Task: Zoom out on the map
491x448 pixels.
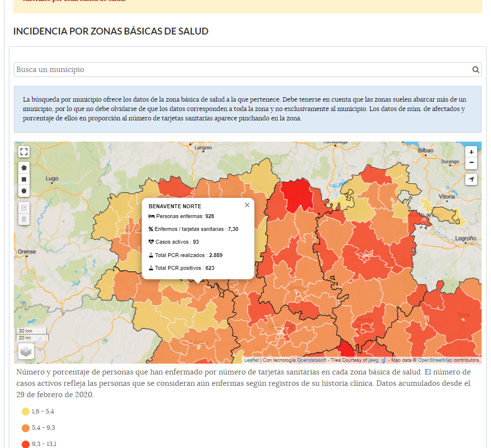Action: [471, 163]
